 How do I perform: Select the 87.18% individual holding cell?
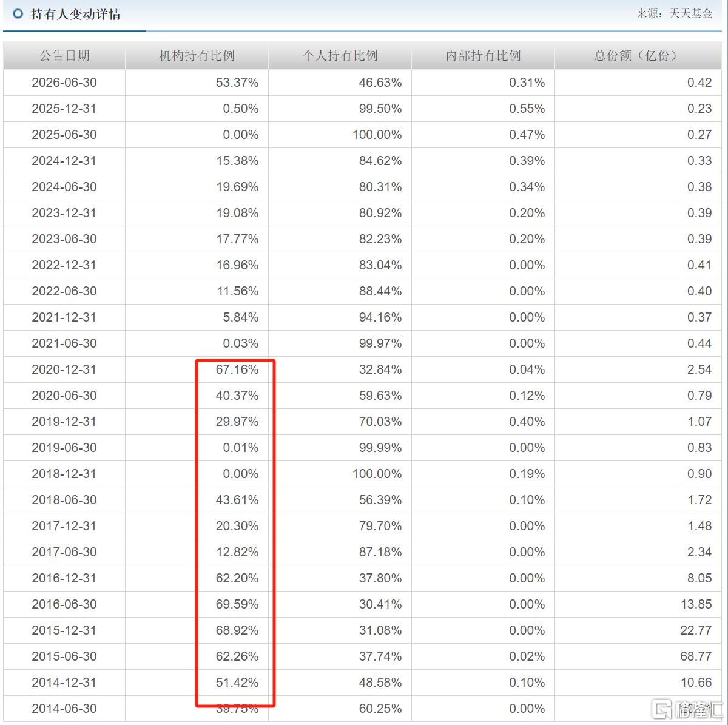(380, 552)
